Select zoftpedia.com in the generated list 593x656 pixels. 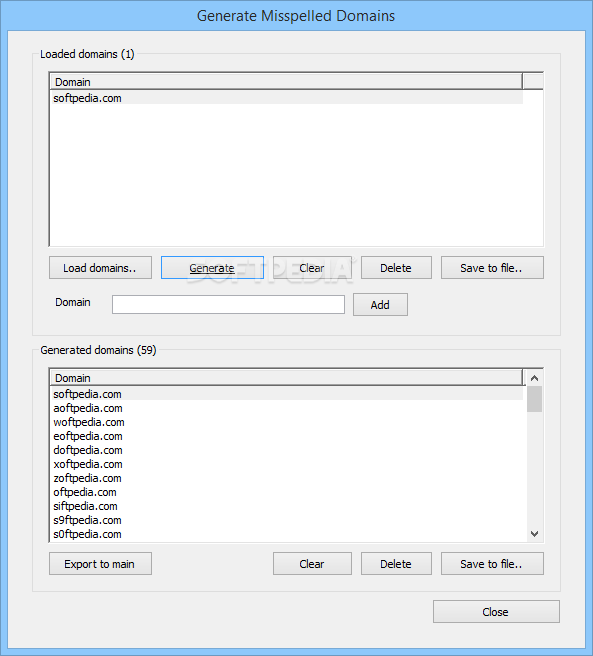coord(287,478)
